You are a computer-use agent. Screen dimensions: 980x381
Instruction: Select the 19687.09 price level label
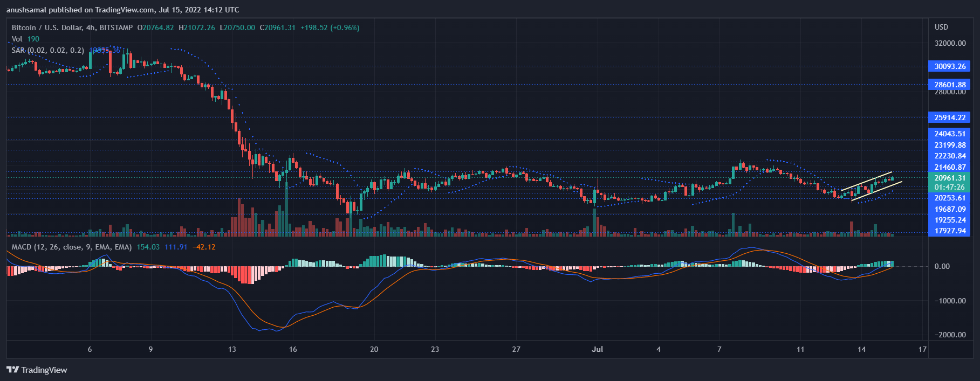[x=949, y=209]
